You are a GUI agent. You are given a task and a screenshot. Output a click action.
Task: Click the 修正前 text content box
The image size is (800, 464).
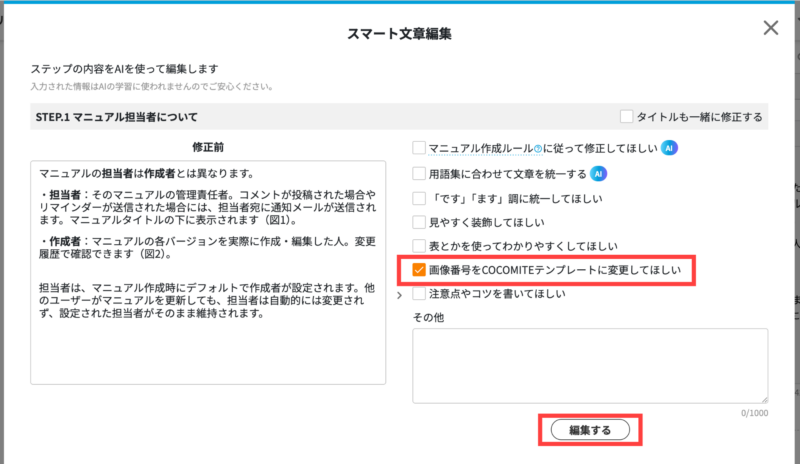[208, 273]
